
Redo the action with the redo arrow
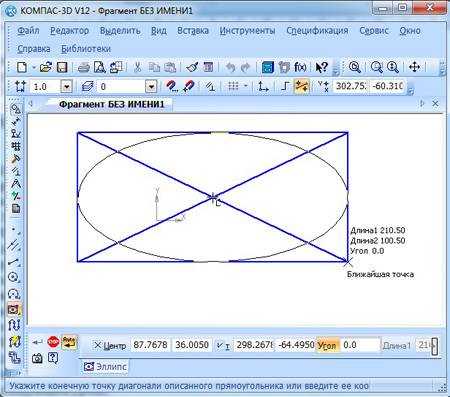(x=246, y=67)
